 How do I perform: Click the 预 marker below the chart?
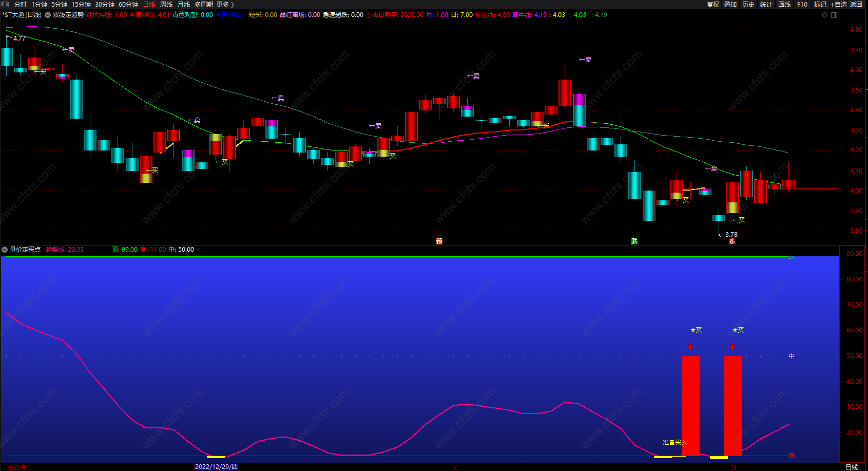click(439, 241)
